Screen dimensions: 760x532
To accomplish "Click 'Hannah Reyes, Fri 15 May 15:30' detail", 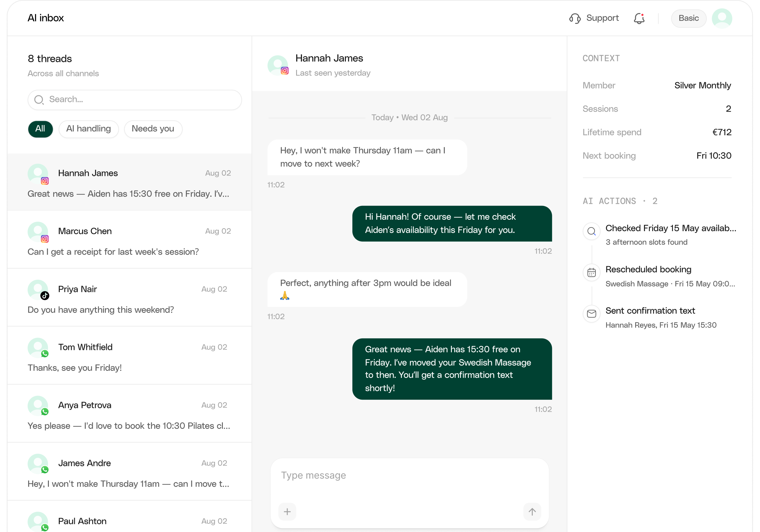I will pos(661,325).
